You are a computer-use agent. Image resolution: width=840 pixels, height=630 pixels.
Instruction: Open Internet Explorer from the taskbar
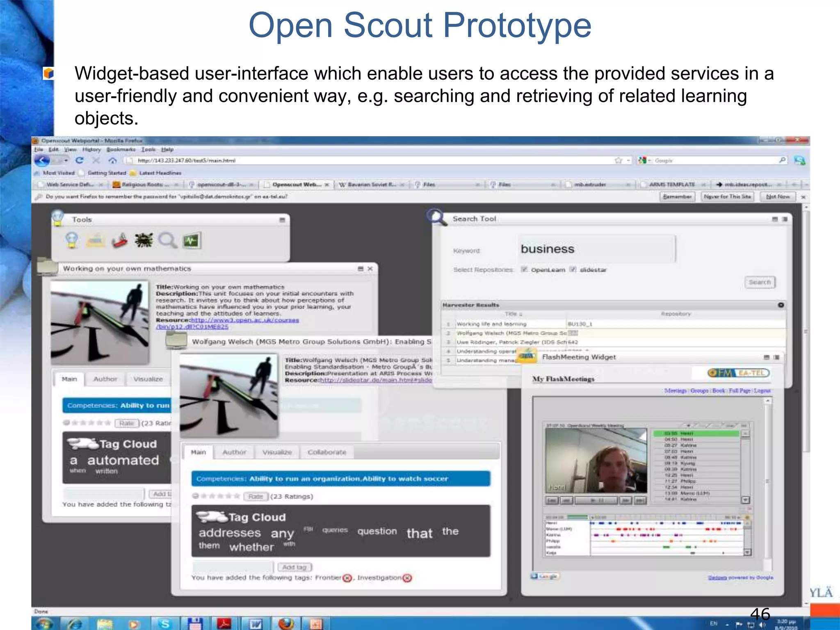(x=75, y=624)
